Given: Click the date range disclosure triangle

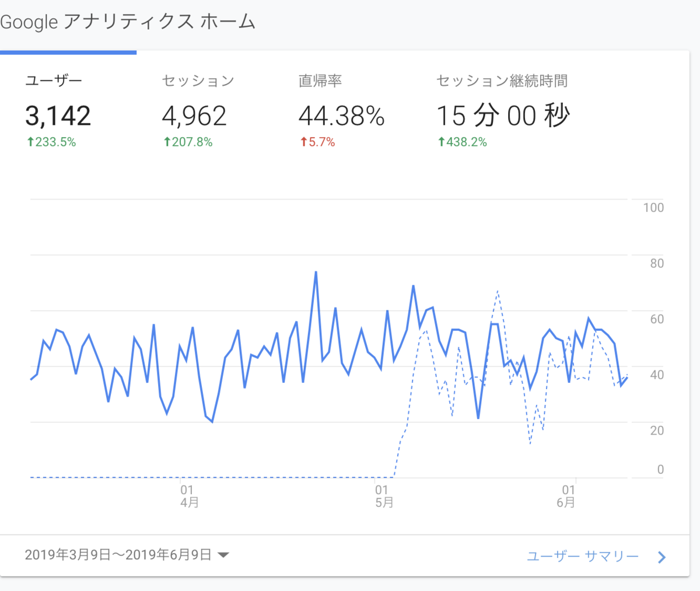Looking at the screenshot, I should pyautogui.click(x=224, y=555).
